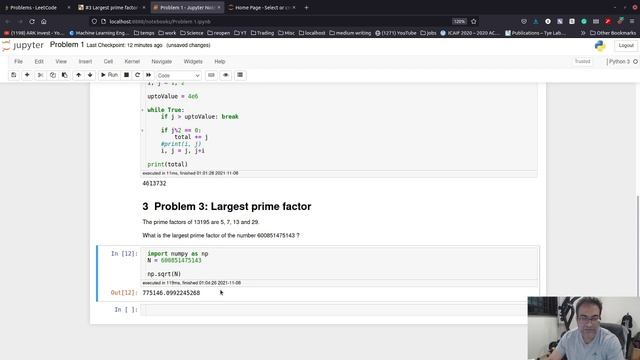Click the Python logo icon
This screenshot has width=640, height=360.
pyautogui.click(x=600, y=46)
